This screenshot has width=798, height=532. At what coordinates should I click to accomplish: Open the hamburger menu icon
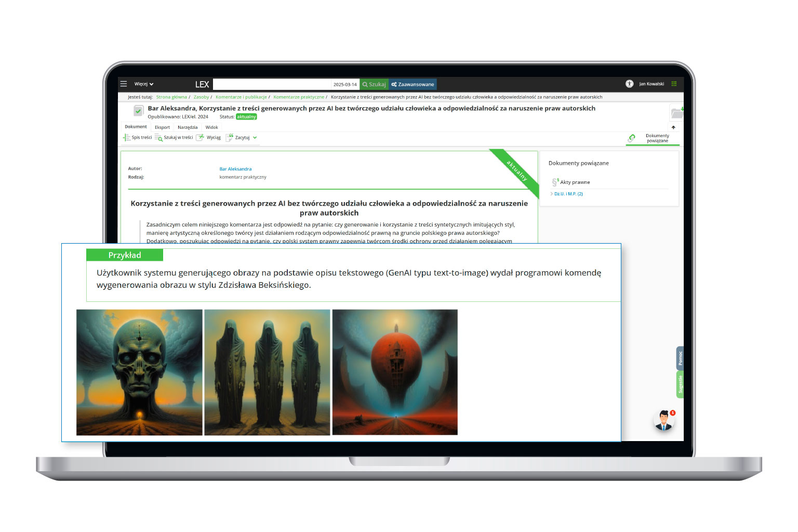pyautogui.click(x=124, y=84)
